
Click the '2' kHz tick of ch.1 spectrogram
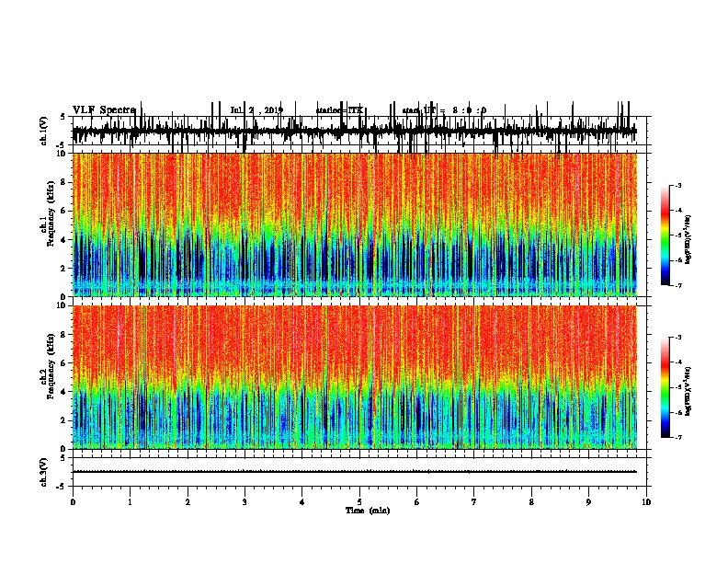(64, 268)
